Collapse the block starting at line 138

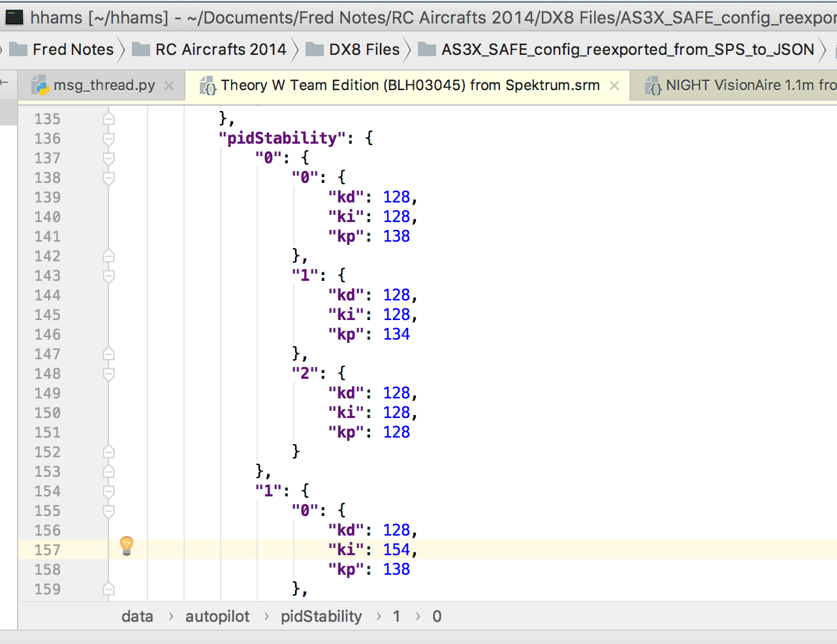pos(109,178)
